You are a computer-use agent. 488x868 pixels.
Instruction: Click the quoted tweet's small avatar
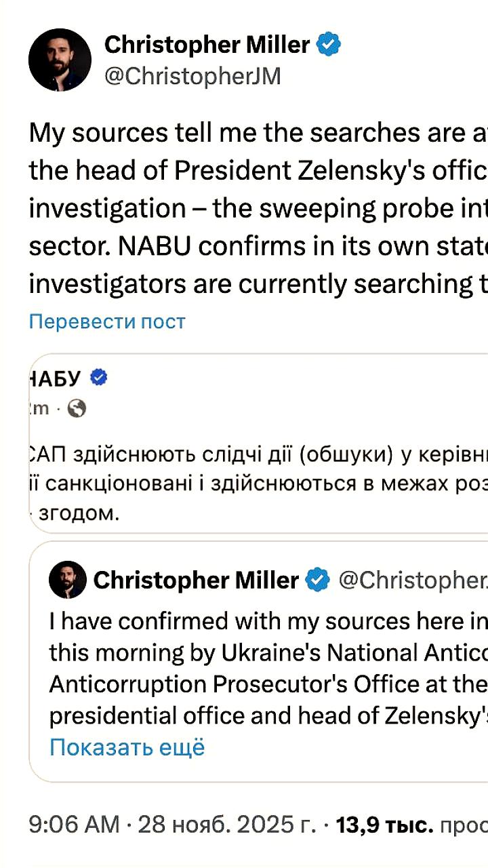pos(68,580)
